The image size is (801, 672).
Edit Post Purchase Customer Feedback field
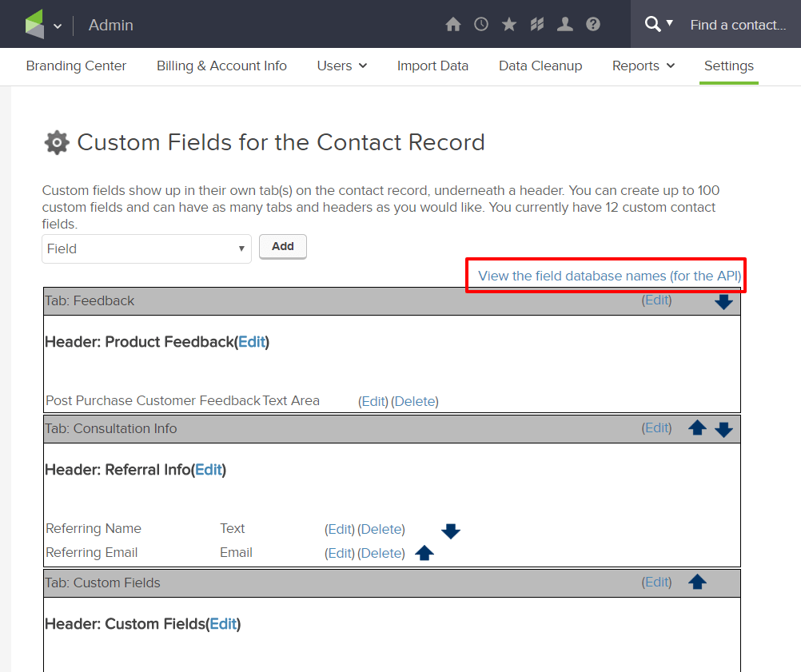pos(373,401)
